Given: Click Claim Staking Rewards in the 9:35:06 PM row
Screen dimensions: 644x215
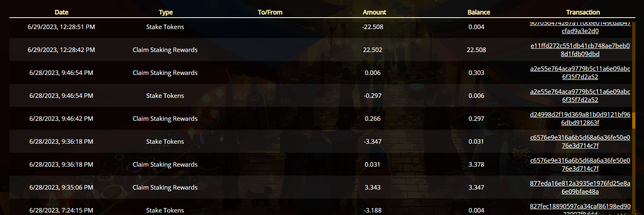Looking at the screenshot, I should (165, 188).
